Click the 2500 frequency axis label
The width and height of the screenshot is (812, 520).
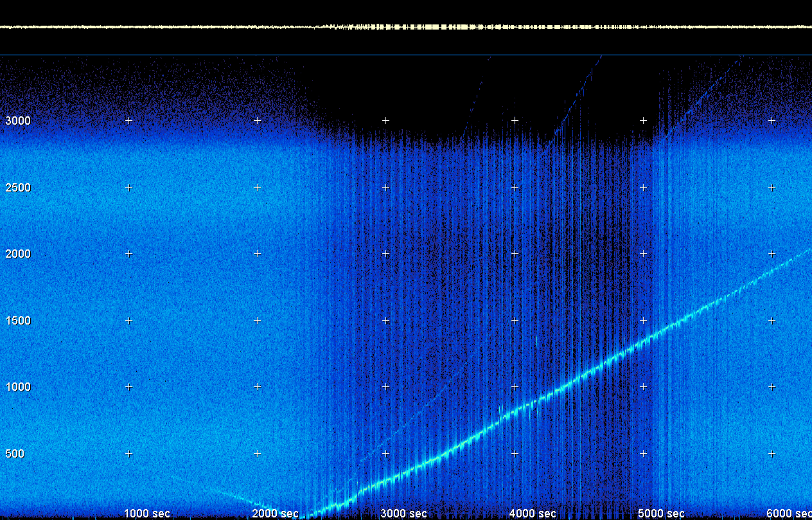(x=18, y=188)
